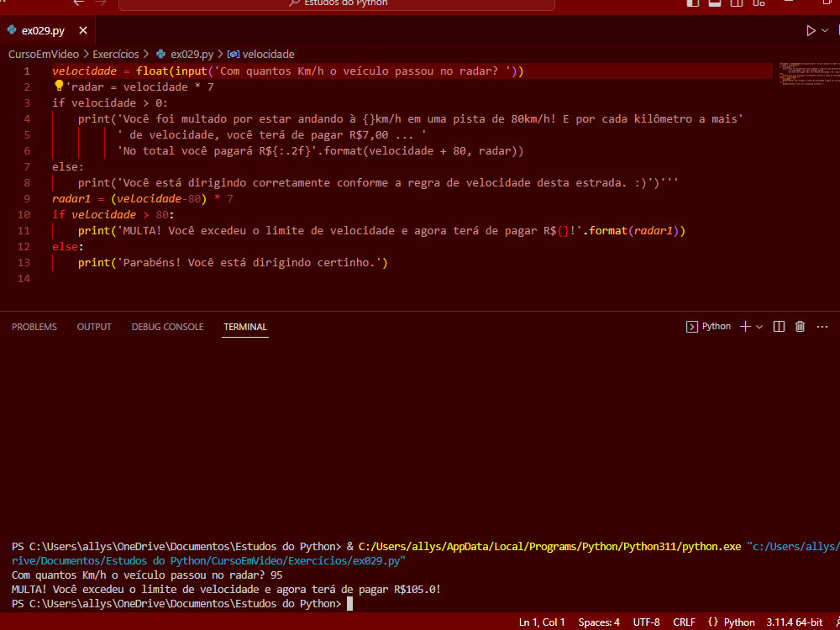This screenshot has height=630, width=840.
Task: Switch to the PROBLEMS panel tab
Action: point(34,327)
